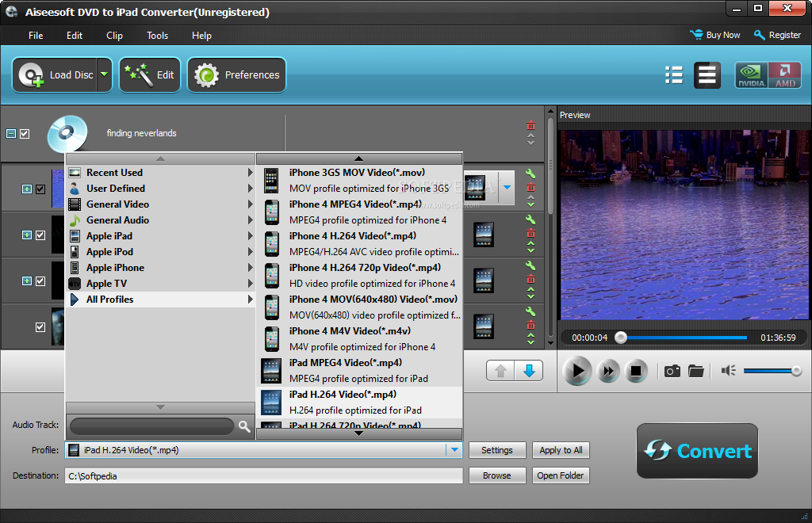Viewport: 812px width, 523px height.
Task: Open first title's profile dropdown arrow
Action: pyautogui.click(x=507, y=187)
